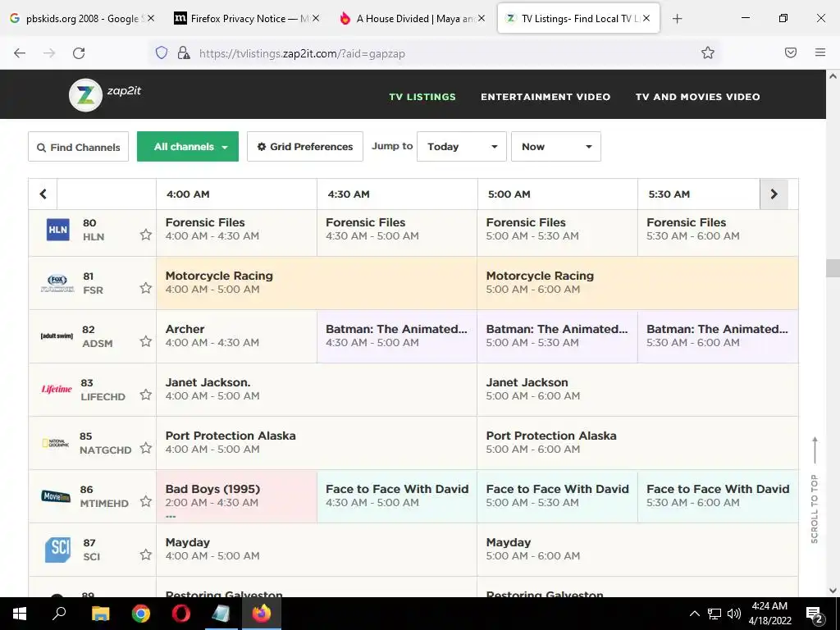Screen dimensions: 840x630
Task: Reload the page with refresh icon
Action: coord(79,53)
